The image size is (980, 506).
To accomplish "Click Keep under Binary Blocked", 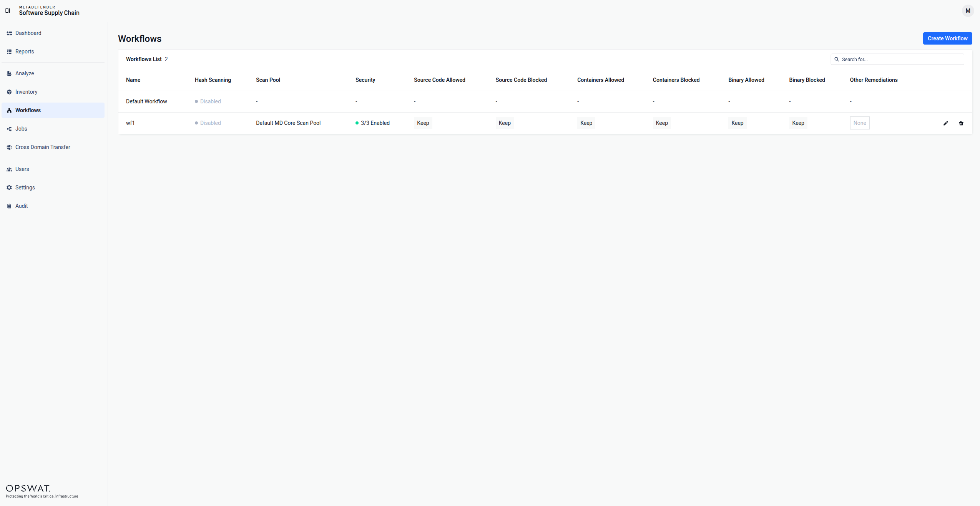I will (x=798, y=123).
